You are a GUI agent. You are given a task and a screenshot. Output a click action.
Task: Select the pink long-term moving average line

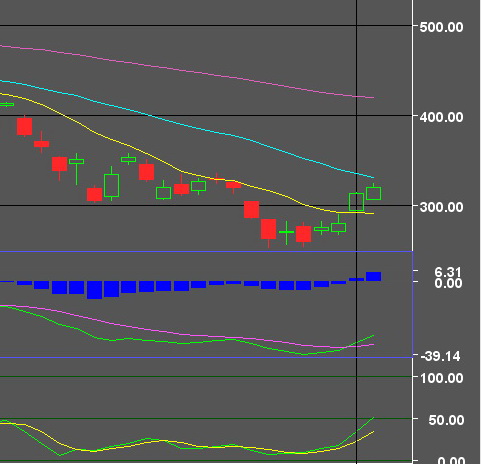pyautogui.click(x=187, y=71)
